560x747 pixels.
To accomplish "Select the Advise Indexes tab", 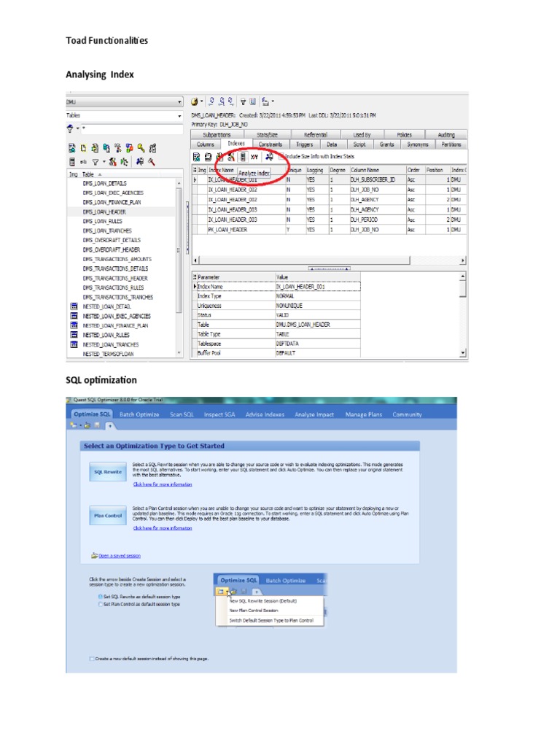I will (x=265, y=414).
